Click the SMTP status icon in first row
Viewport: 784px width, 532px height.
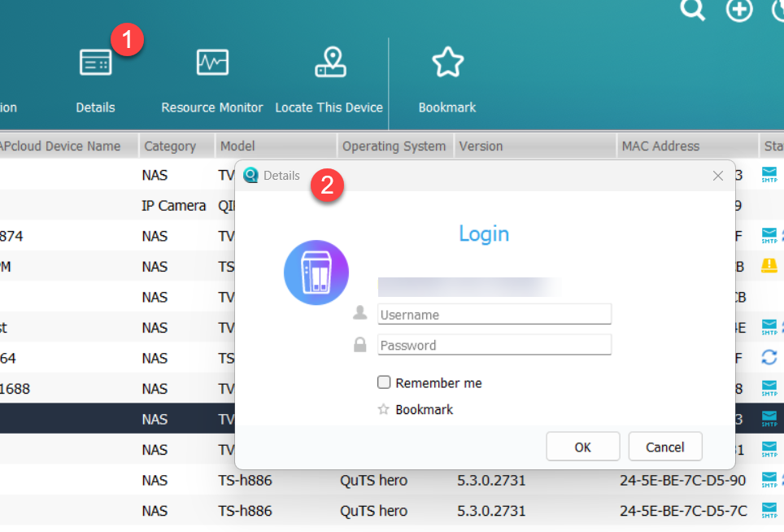(x=769, y=174)
